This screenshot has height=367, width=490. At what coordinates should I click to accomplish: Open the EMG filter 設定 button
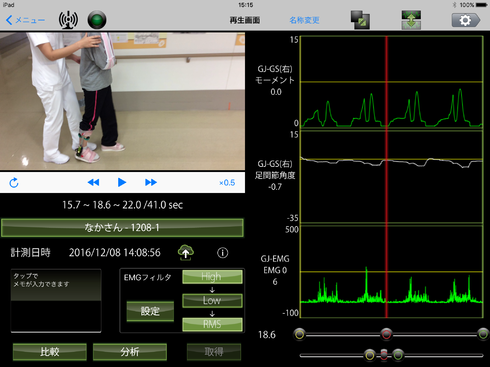tap(150, 311)
